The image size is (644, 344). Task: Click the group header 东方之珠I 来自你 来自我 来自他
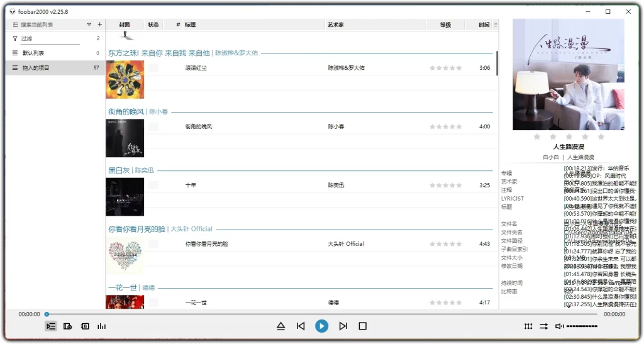click(x=159, y=53)
